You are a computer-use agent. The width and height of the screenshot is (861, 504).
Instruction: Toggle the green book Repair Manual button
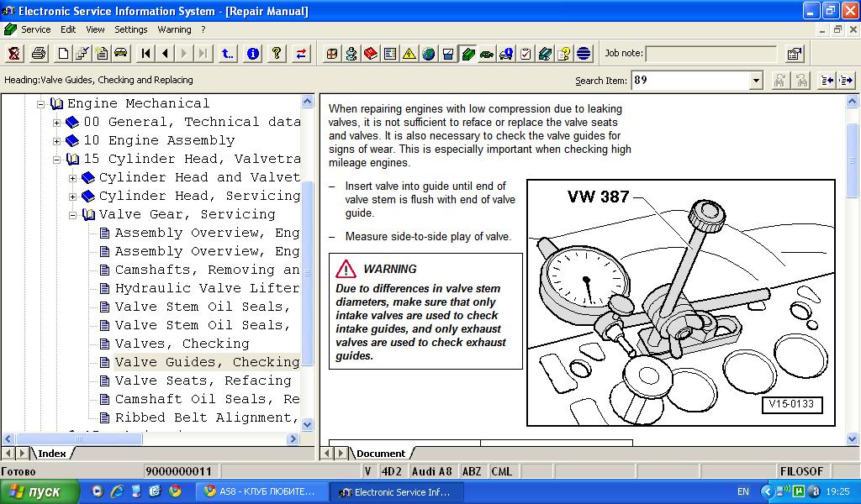467,54
